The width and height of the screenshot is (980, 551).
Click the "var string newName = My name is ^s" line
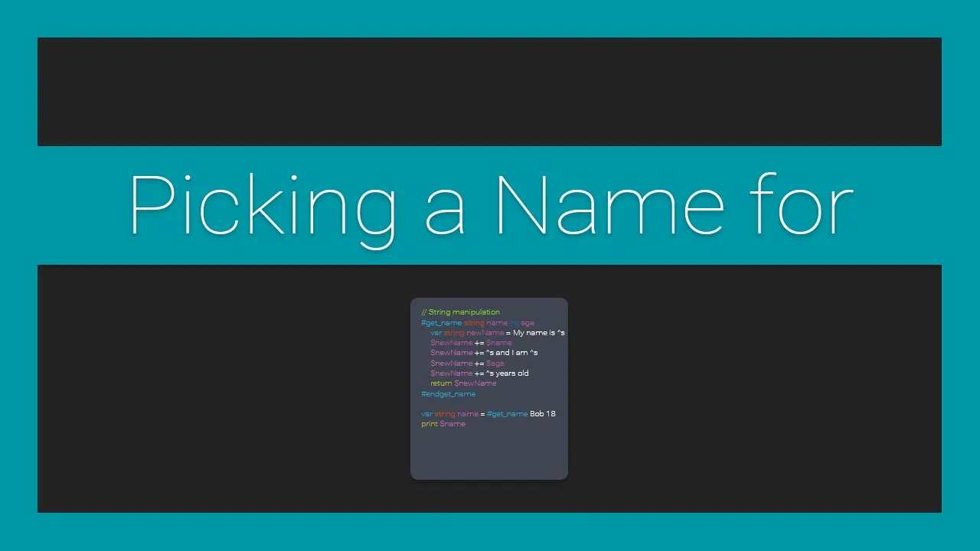pyautogui.click(x=498, y=333)
